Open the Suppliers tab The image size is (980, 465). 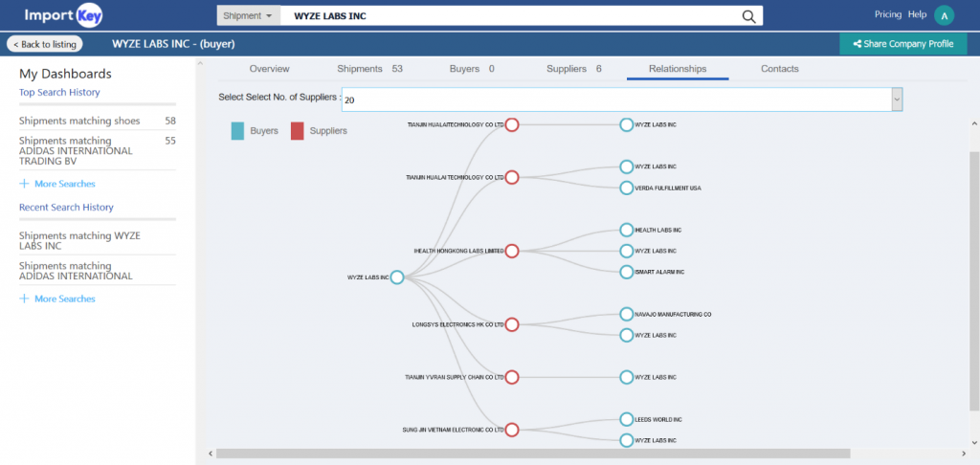[574, 69]
